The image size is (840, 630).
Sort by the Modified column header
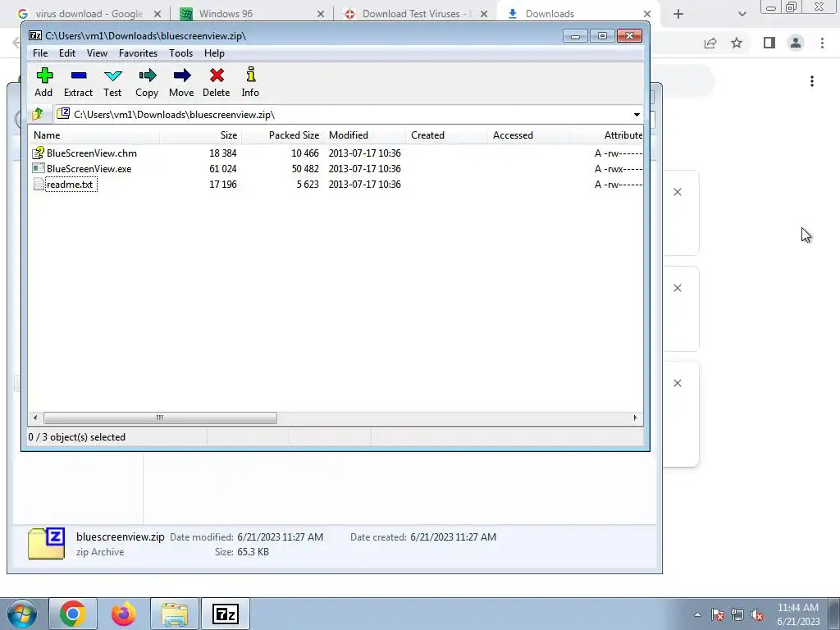pyautogui.click(x=364, y=135)
